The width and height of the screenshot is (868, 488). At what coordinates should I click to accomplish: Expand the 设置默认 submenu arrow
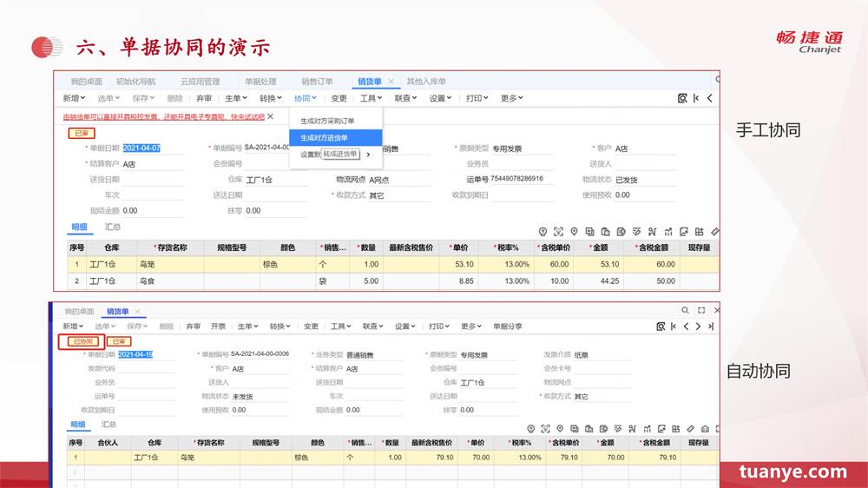[368, 155]
